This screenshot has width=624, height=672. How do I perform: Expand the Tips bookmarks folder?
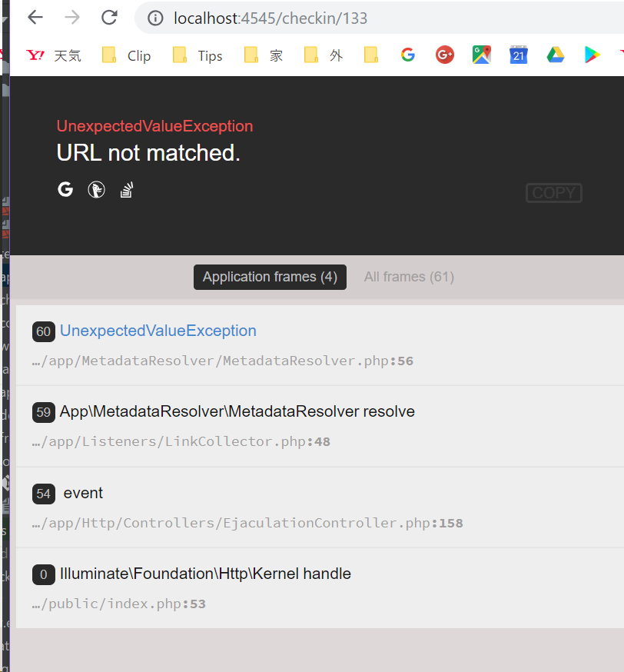pos(198,55)
